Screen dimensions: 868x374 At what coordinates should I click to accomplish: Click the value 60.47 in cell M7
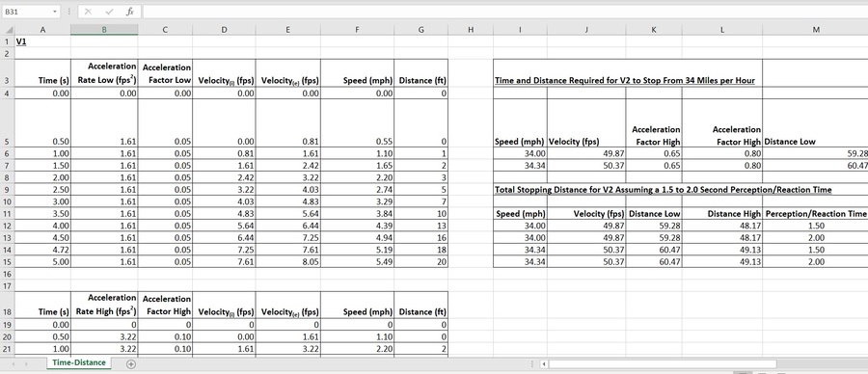click(x=815, y=166)
